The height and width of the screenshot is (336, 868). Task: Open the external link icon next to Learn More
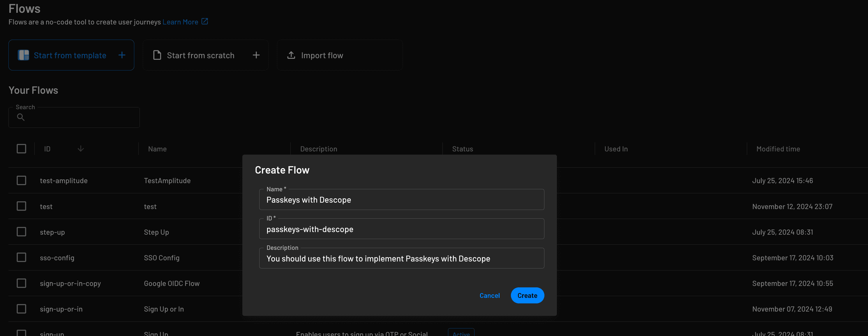pos(204,21)
